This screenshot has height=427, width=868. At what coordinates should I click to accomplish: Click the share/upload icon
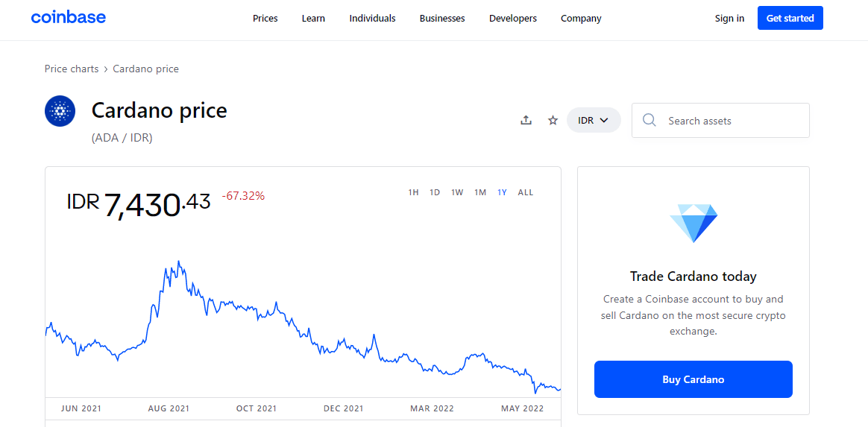tap(526, 120)
